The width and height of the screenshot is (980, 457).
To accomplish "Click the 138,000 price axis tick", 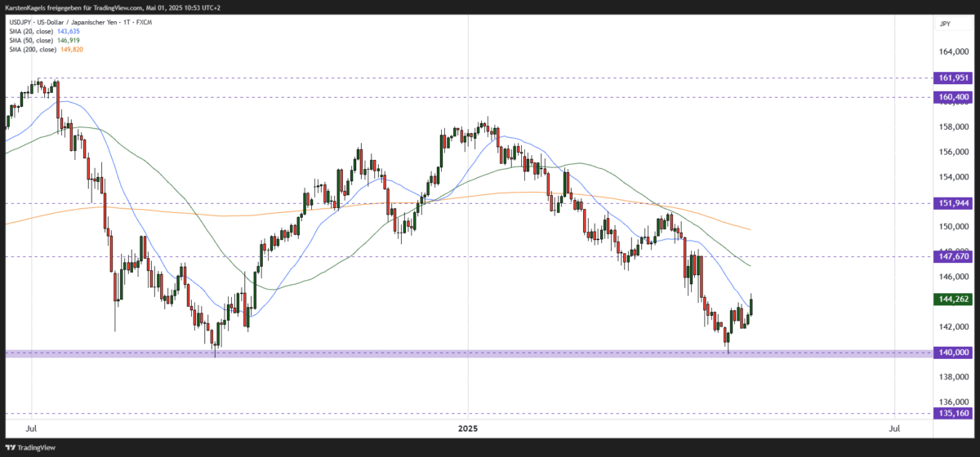I will 953,377.
